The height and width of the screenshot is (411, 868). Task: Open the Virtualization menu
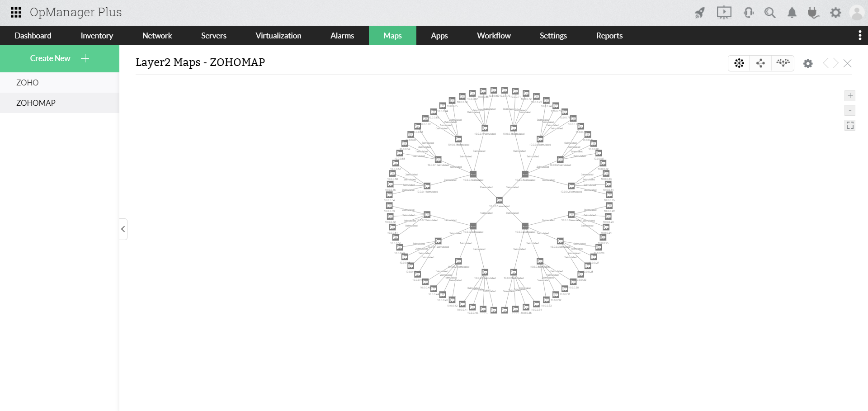tap(278, 35)
